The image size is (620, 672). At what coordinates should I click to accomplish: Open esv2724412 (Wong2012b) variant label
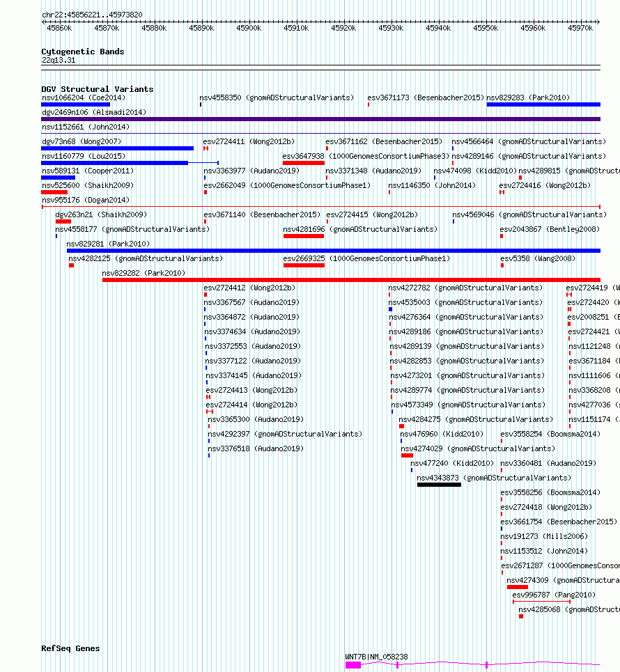(x=249, y=288)
